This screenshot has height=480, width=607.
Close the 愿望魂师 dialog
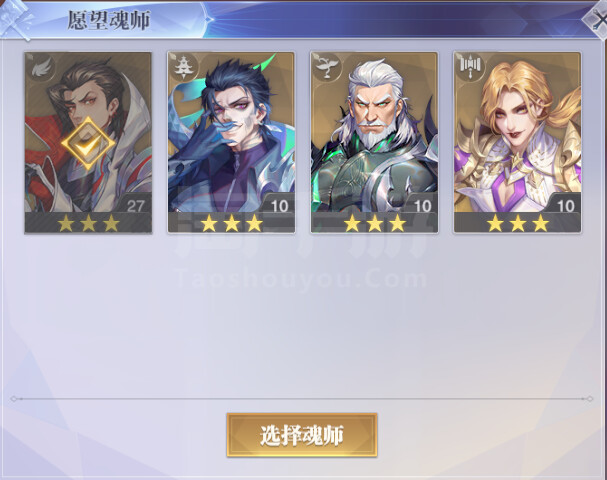[x=597, y=20]
